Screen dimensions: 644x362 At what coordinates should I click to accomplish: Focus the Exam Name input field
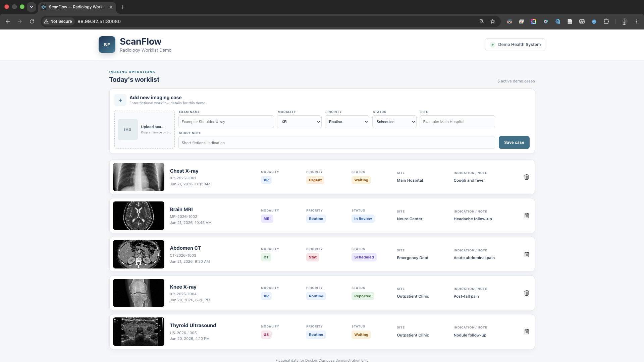(x=226, y=122)
